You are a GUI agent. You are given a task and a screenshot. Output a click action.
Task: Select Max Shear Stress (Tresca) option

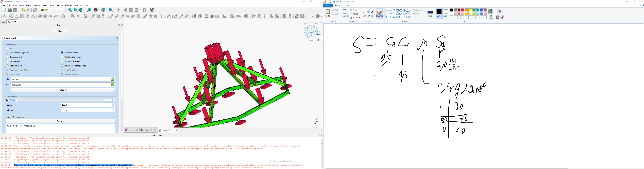pos(74,66)
